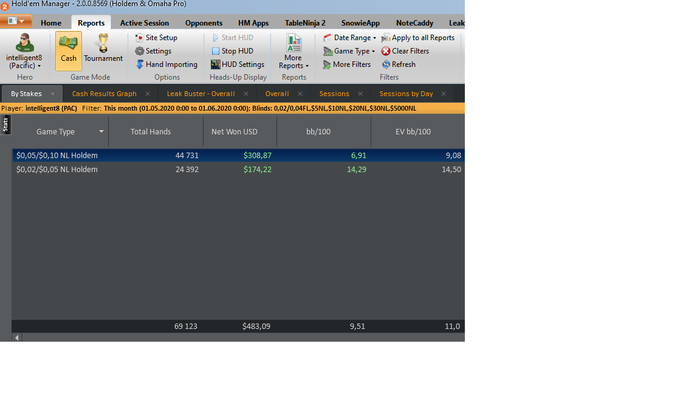This screenshot has height=394, width=700.
Task: Open the Cash Results Graph tab
Action: point(104,94)
